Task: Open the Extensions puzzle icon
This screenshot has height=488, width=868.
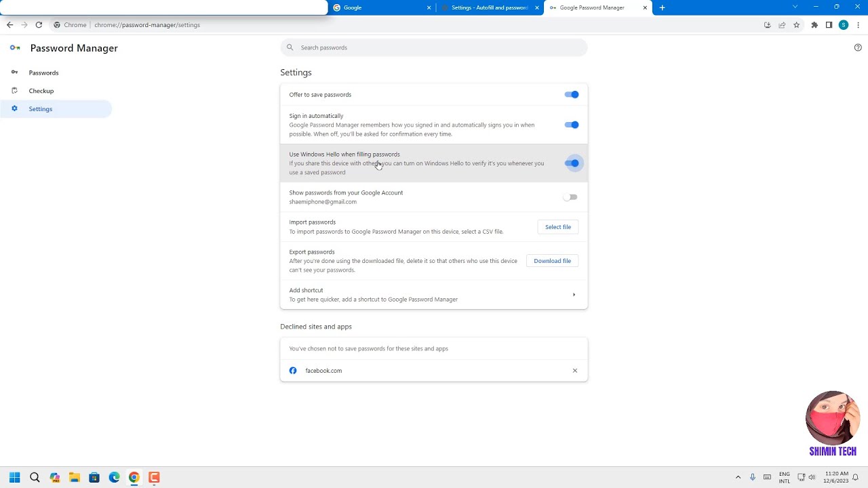Action: click(x=814, y=25)
